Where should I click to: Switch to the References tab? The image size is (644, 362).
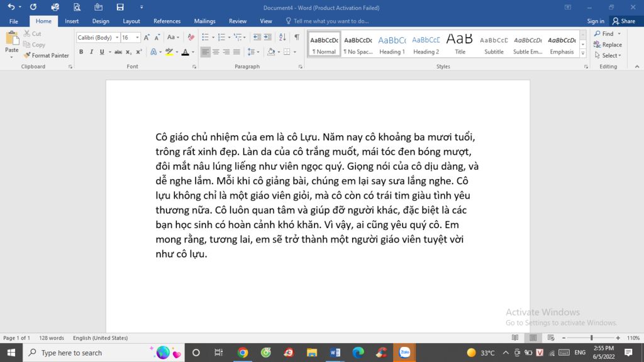click(x=167, y=21)
